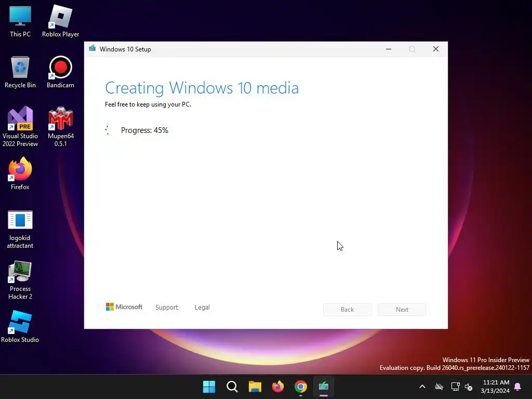Screen dimensions: 532x399
Task: Open the clock and date flyout
Action: (x=495, y=387)
